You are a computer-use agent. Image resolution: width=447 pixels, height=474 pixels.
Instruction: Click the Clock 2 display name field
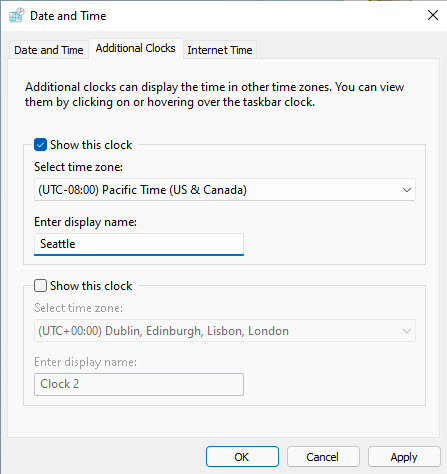[x=139, y=384]
